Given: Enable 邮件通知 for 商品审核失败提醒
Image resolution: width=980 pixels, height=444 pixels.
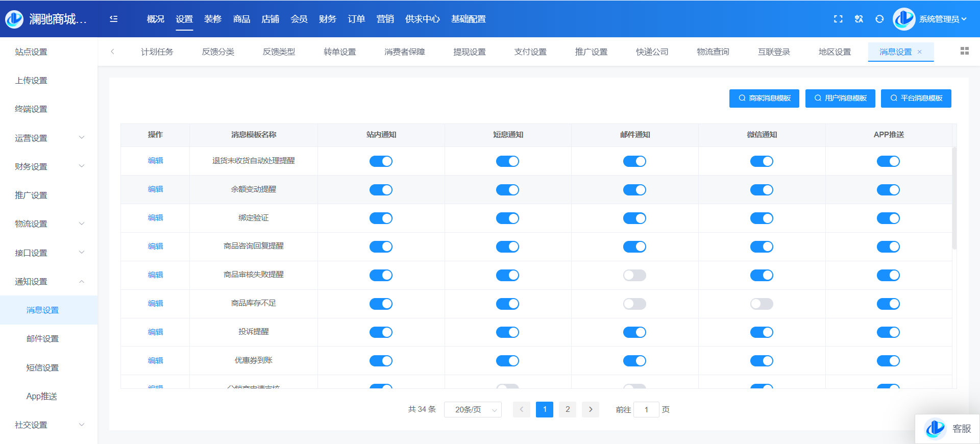Looking at the screenshot, I should pos(634,276).
